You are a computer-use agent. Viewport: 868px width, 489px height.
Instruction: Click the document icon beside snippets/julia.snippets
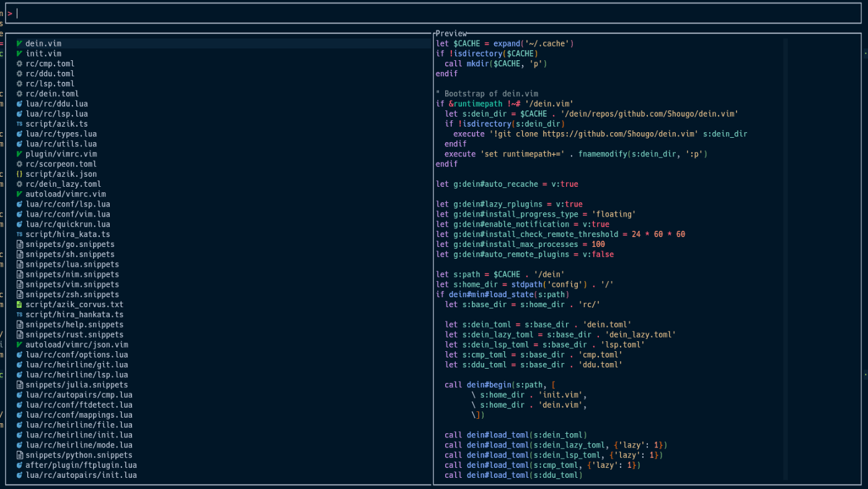tap(19, 385)
